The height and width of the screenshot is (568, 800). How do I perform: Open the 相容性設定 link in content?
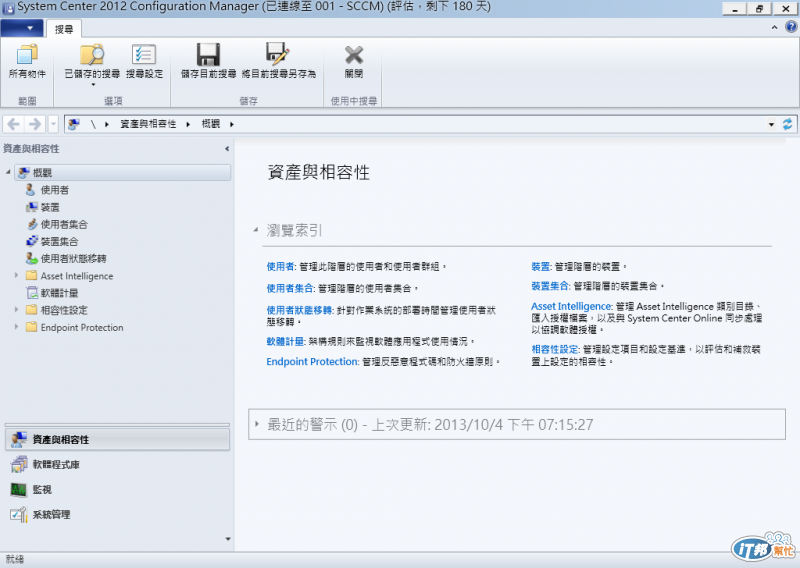pyautogui.click(x=555, y=350)
